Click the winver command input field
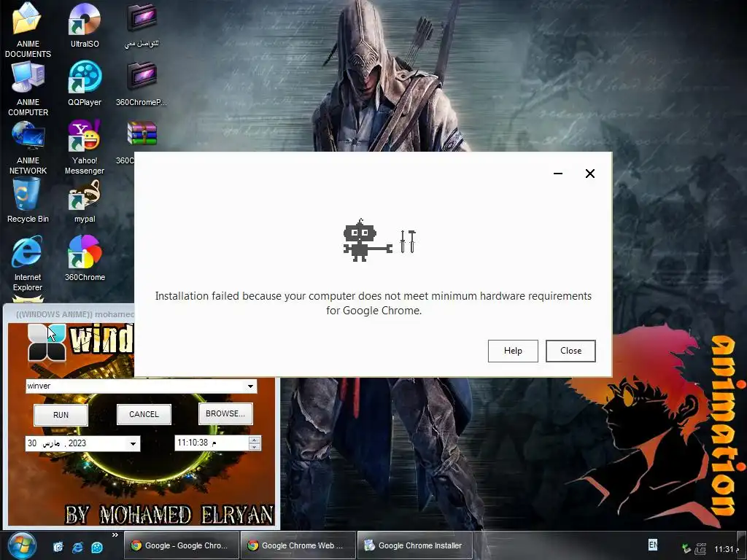The image size is (747, 560). 135,386
